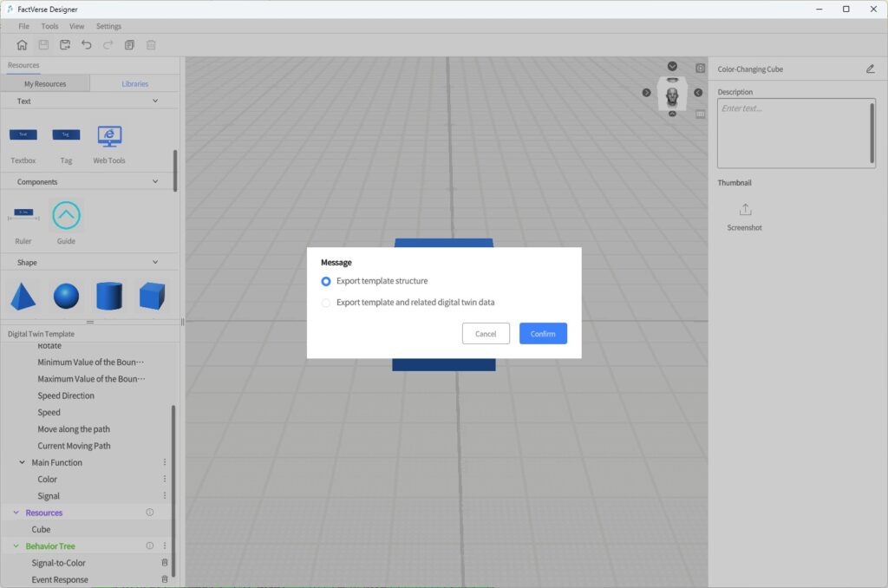The width and height of the screenshot is (888, 588).
Task: Add a Guide component
Action: 66,215
